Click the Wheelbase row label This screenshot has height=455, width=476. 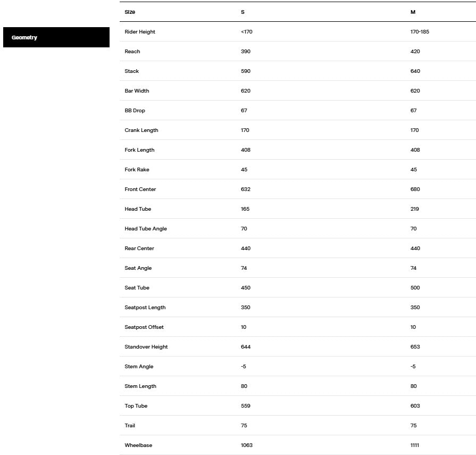138,445
